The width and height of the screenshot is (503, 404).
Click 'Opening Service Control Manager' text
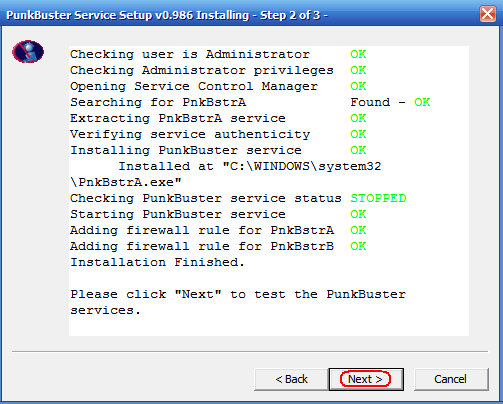point(194,86)
